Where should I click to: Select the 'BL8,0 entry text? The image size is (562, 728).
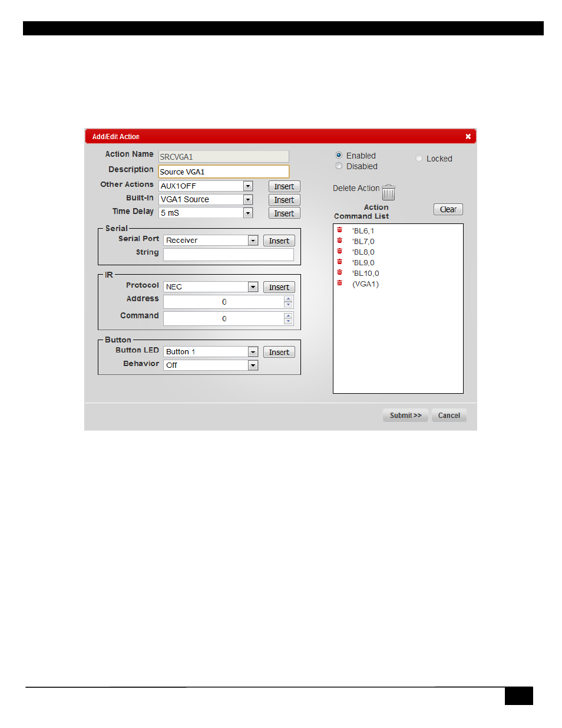pyautogui.click(x=363, y=252)
